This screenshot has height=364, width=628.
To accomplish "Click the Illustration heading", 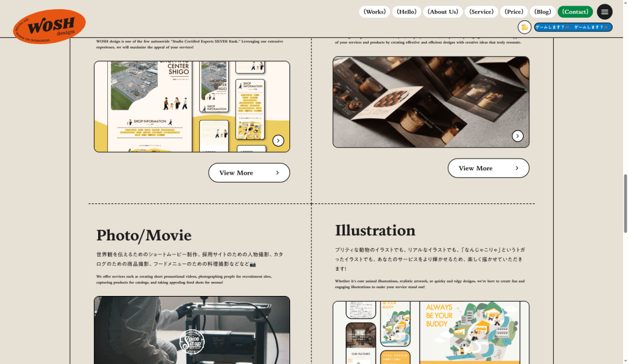I will tap(375, 230).
